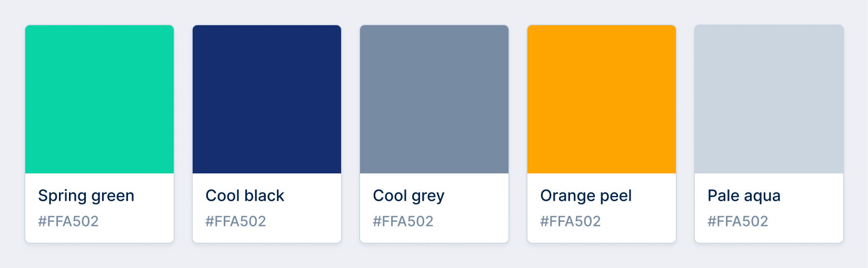Pick the Cool grey color swatch
Image resolution: width=868 pixels, height=268 pixels.
point(434,99)
